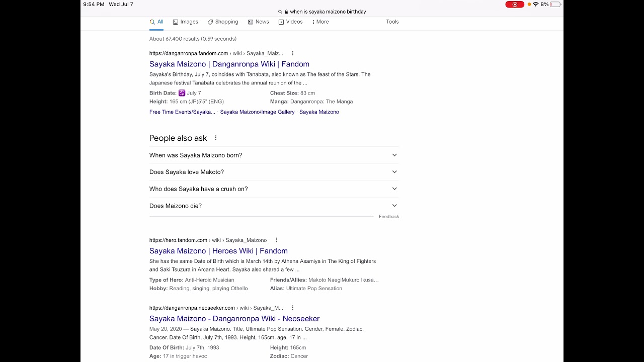Open options for Heroes Wiki result
This screenshot has height=362, width=644.
click(276, 240)
